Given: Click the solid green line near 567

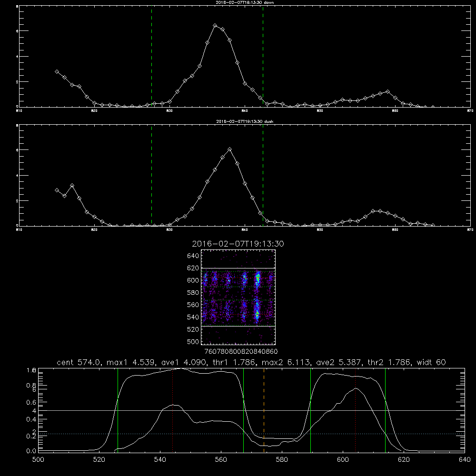Looking at the screenshot, I should click(243, 410).
